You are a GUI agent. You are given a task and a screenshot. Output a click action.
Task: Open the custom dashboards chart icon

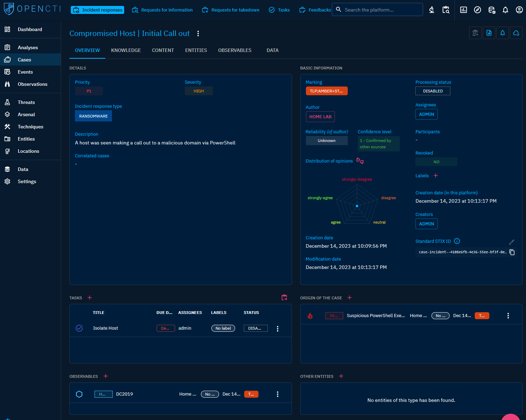pos(464,10)
